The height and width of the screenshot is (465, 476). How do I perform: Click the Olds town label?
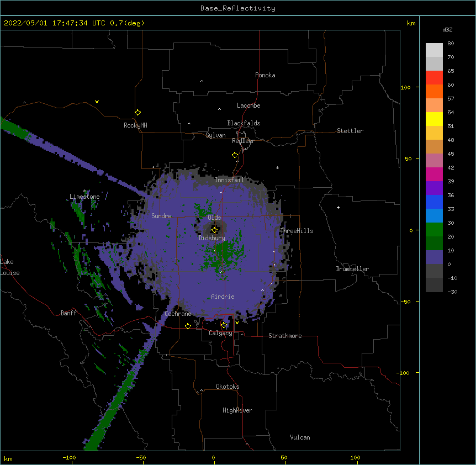tap(214, 218)
